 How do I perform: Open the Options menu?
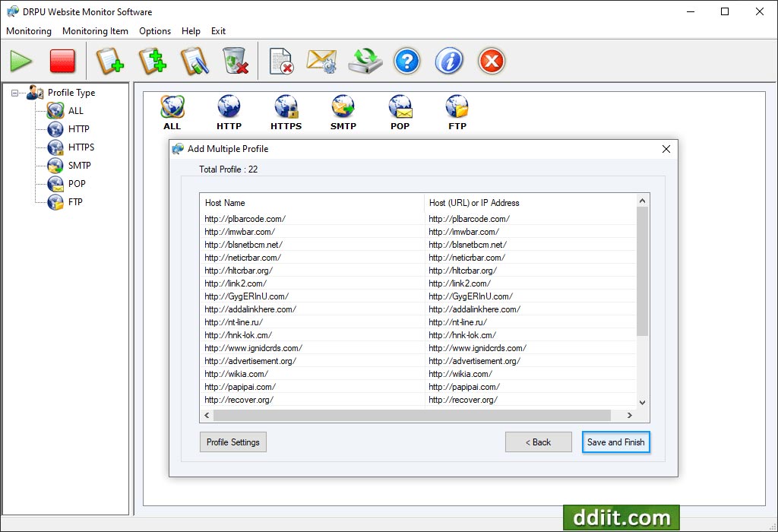(155, 31)
